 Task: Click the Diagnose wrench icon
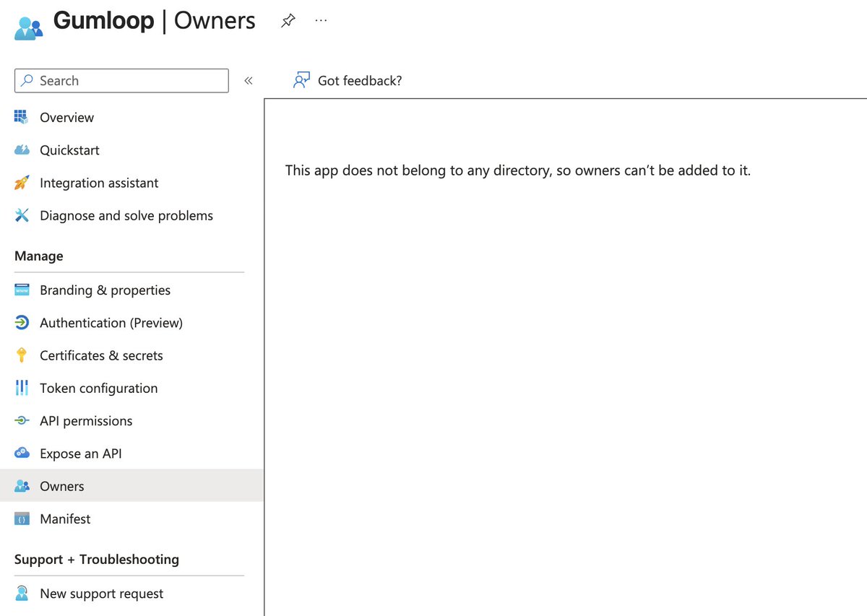click(22, 215)
